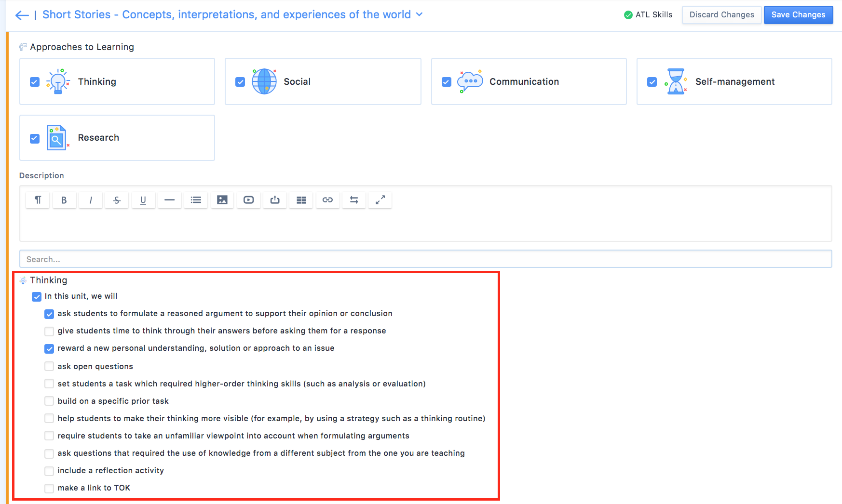
Task: Enable 'include a reflection activity' option
Action: (x=49, y=471)
